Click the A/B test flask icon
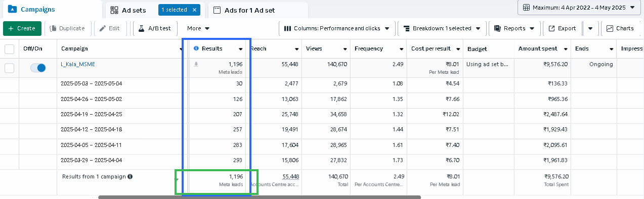 click(x=142, y=28)
